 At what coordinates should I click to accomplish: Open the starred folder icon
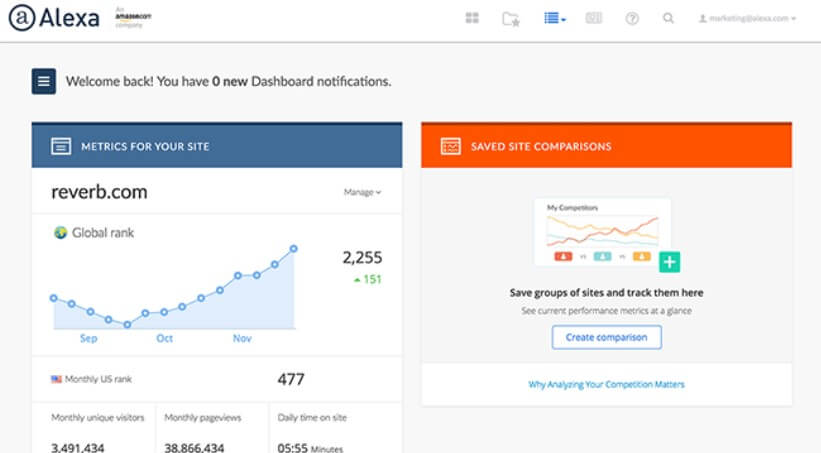click(511, 18)
